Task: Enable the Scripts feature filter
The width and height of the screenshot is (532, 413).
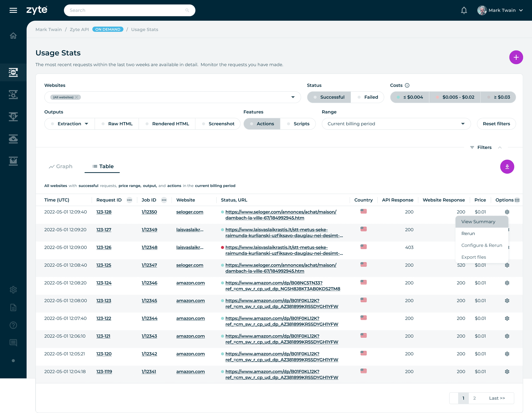Action: 298,124
